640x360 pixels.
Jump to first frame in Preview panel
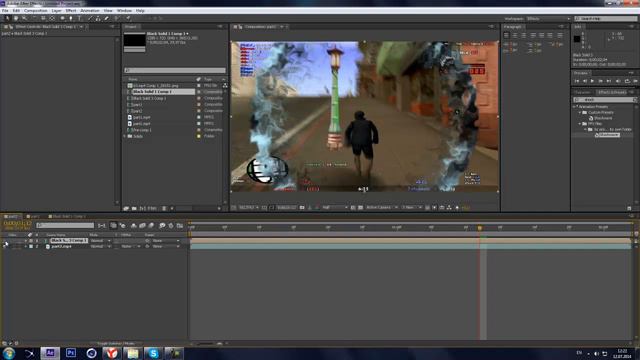(577, 81)
